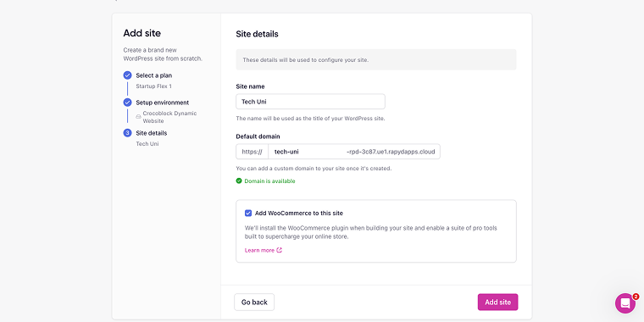Image resolution: width=644 pixels, height=322 pixels.
Task: Click the Select a plan step checkmark
Action: pyautogui.click(x=127, y=75)
